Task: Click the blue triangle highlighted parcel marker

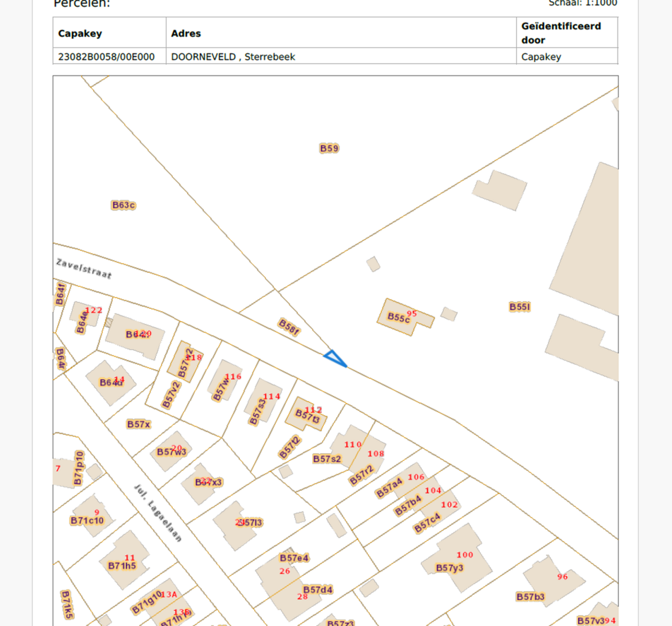Action: 335,358
